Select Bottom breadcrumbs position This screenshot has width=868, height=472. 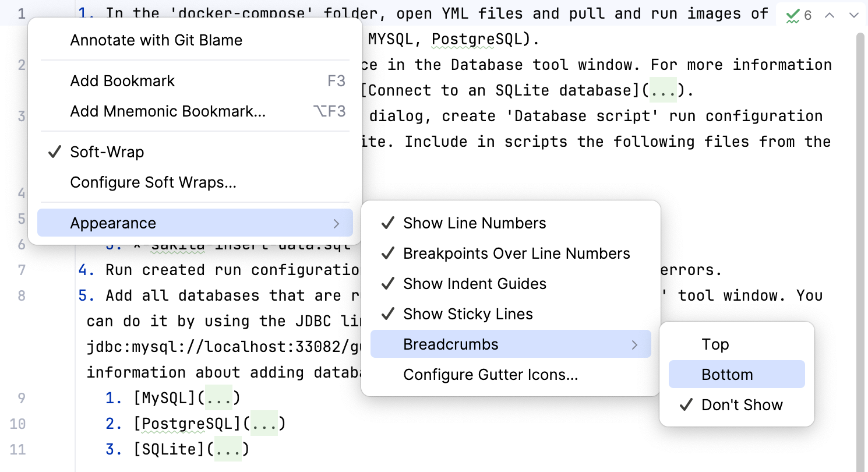pos(728,374)
